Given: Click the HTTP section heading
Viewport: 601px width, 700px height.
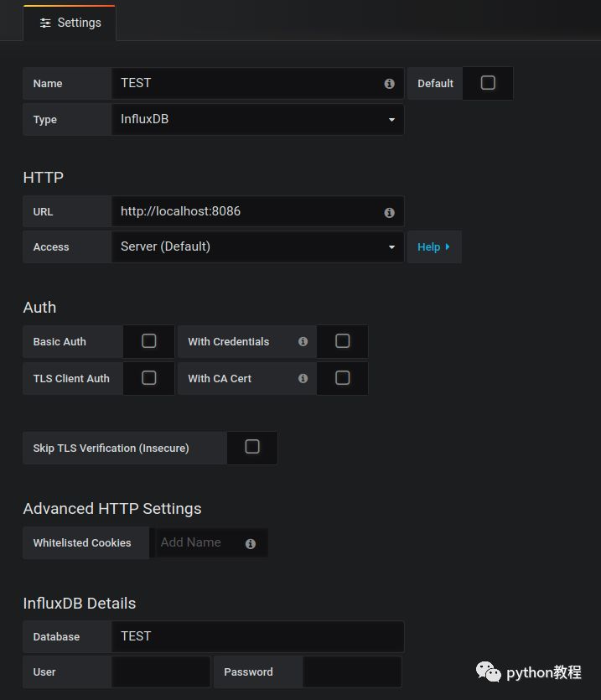Looking at the screenshot, I should point(44,178).
